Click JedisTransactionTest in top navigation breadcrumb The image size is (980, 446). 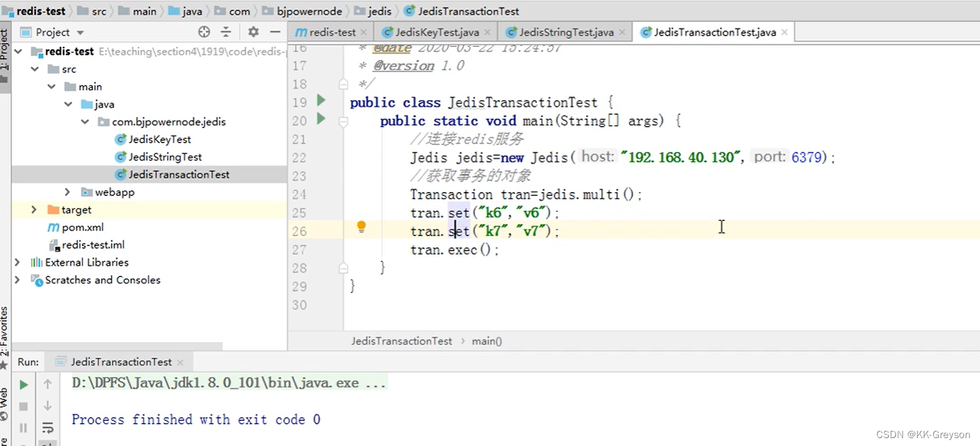(462, 11)
